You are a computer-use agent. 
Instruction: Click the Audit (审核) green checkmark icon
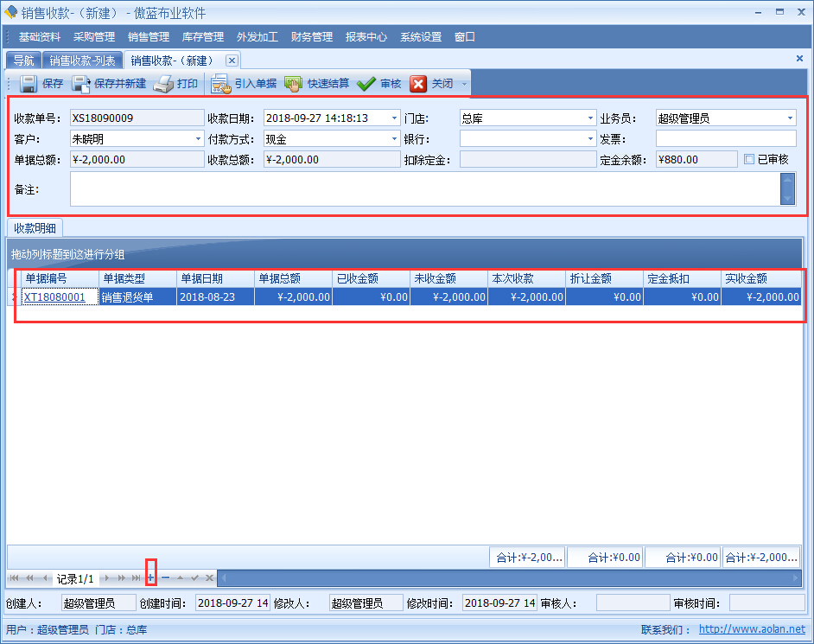point(366,84)
